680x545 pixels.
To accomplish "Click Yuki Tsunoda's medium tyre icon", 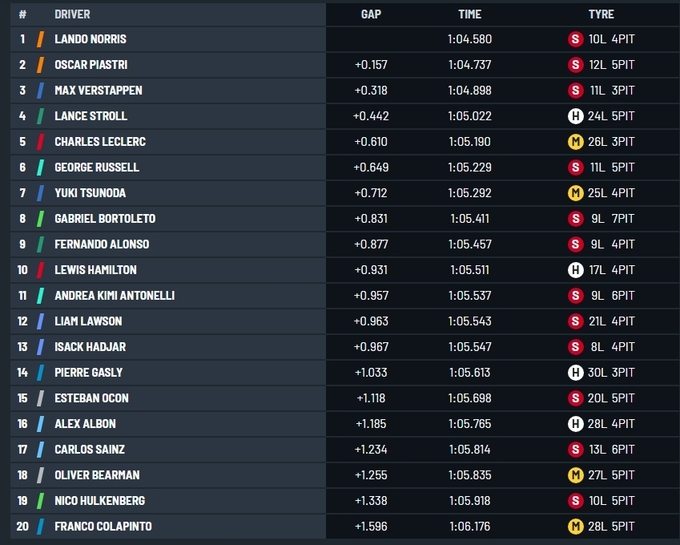I will (575, 193).
